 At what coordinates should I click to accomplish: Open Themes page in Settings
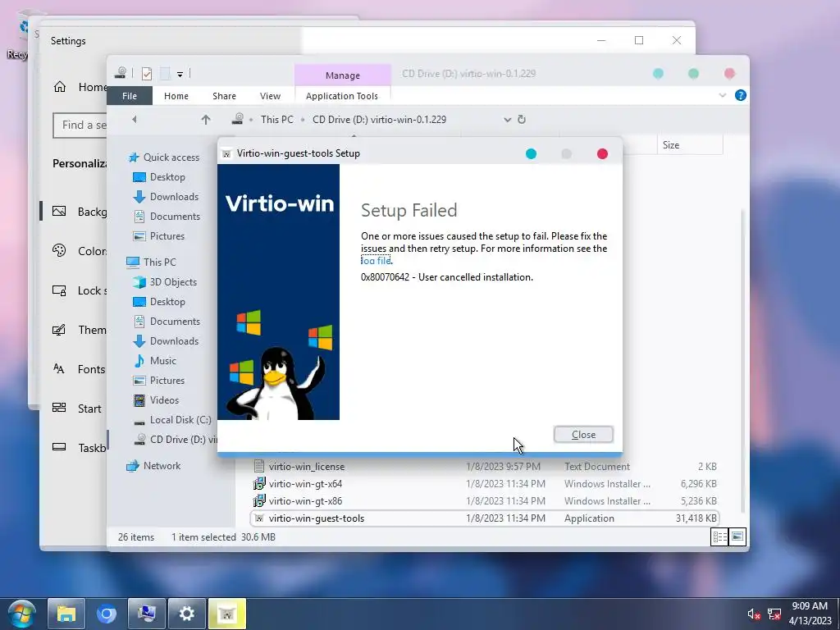[80, 330]
